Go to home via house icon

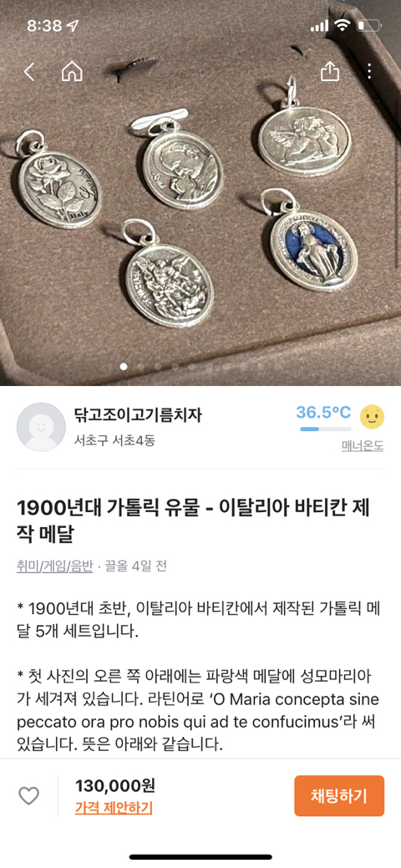(x=72, y=71)
